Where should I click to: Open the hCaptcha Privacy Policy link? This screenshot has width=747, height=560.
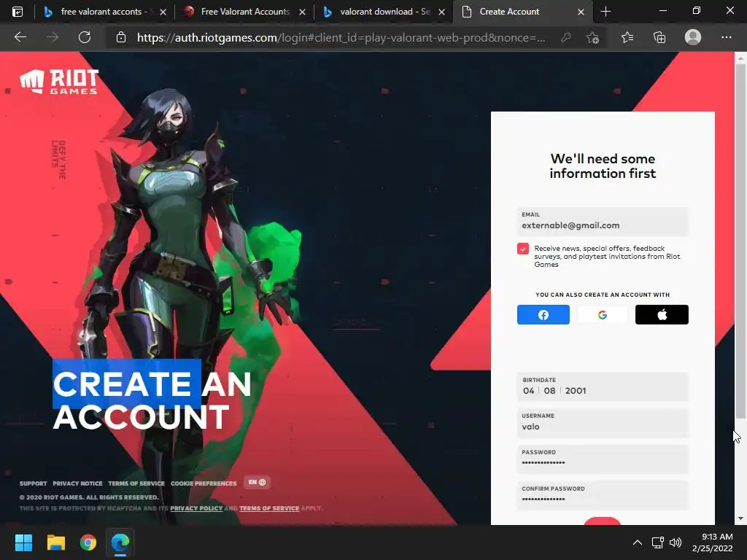click(196, 508)
